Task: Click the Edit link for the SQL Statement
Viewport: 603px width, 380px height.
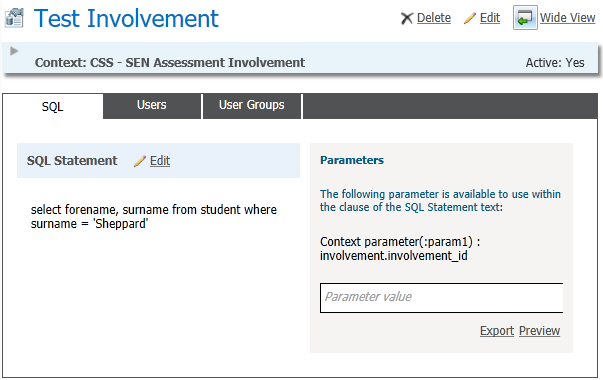Action: click(x=160, y=160)
